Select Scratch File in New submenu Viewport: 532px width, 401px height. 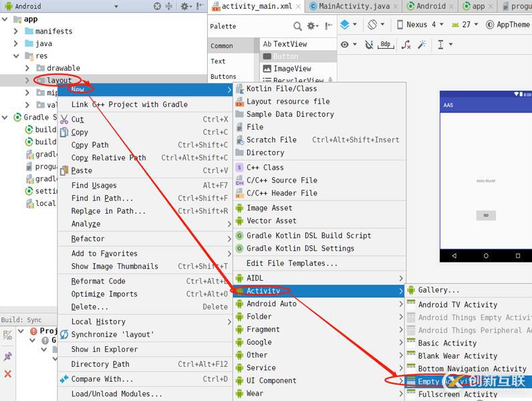pyautogui.click(x=319, y=140)
